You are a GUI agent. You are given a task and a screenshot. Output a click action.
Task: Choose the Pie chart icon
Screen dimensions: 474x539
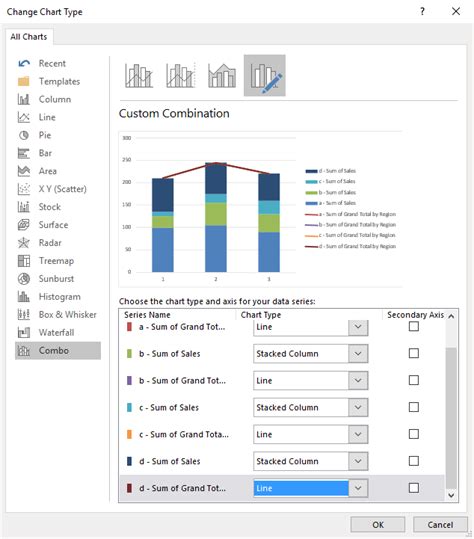click(24, 135)
